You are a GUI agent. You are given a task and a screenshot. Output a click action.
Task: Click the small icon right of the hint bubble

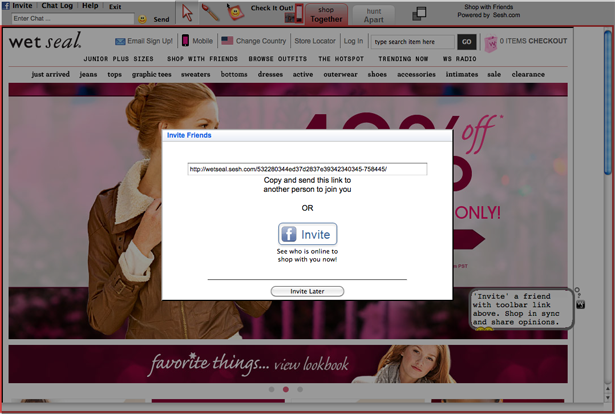(580, 305)
